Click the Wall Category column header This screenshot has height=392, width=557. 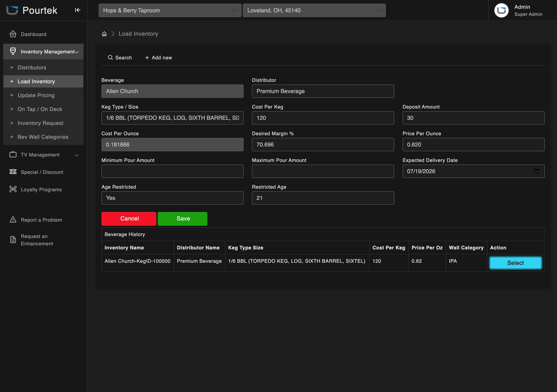click(466, 248)
